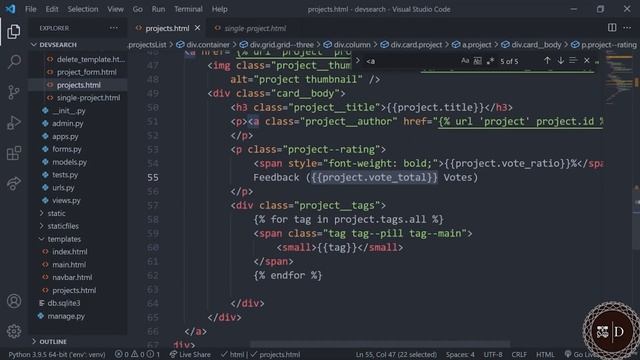640x360 pixels.
Task: Open the Go menu
Action: tap(138, 9)
